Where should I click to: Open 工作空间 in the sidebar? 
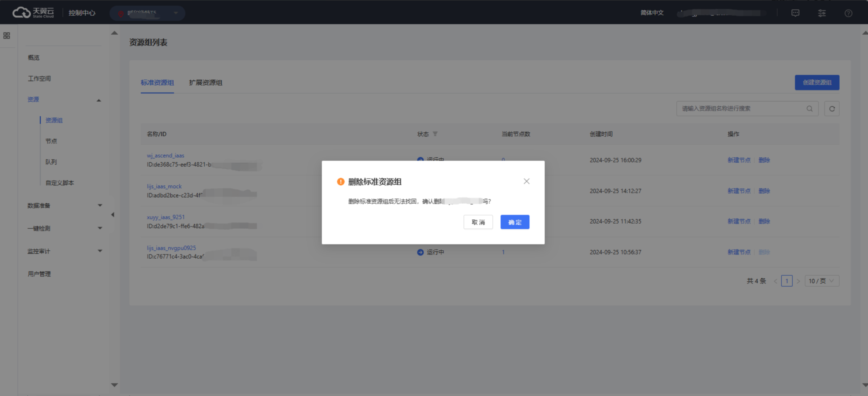coord(39,79)
